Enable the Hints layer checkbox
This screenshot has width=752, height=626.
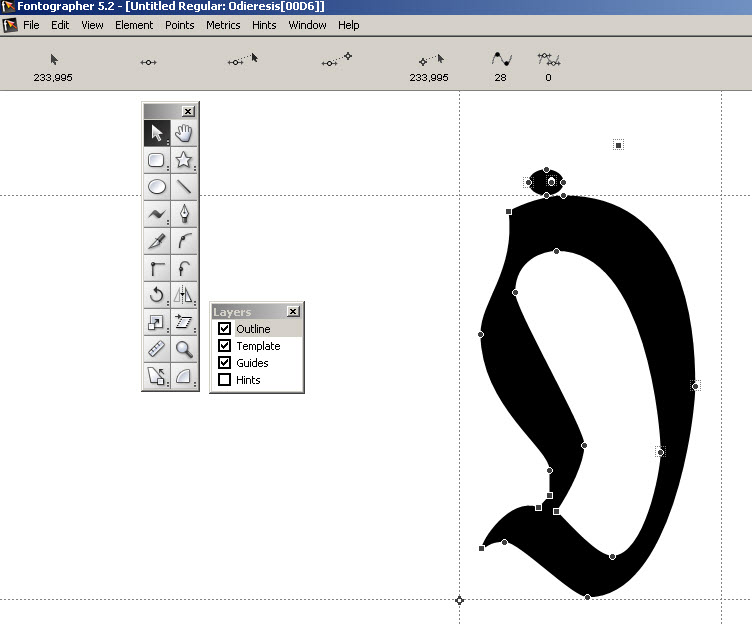225,380
